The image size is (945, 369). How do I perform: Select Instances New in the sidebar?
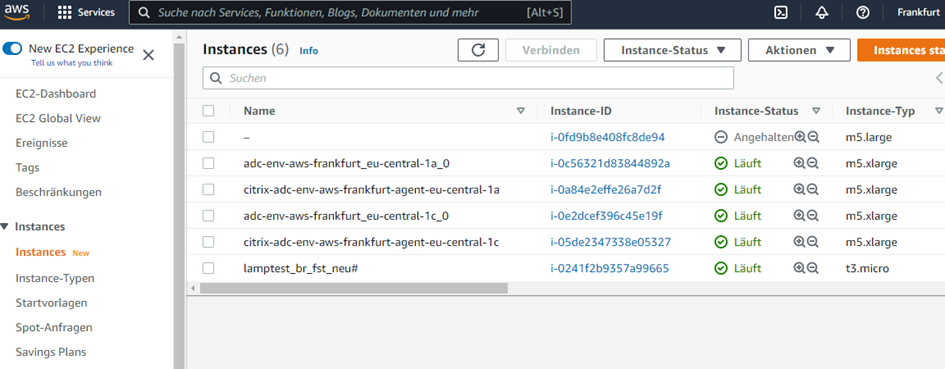[40, 252]
